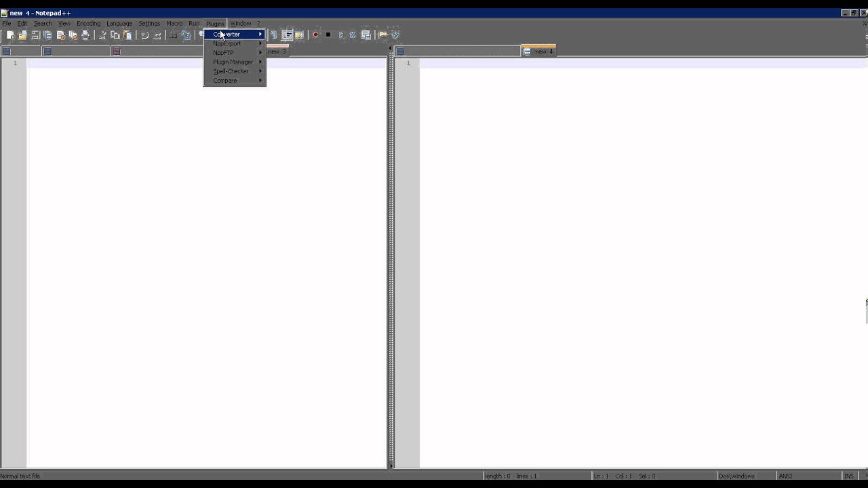Expand the NppExport submenu
The width and height of the screenshot is (868, 488).
235,43
